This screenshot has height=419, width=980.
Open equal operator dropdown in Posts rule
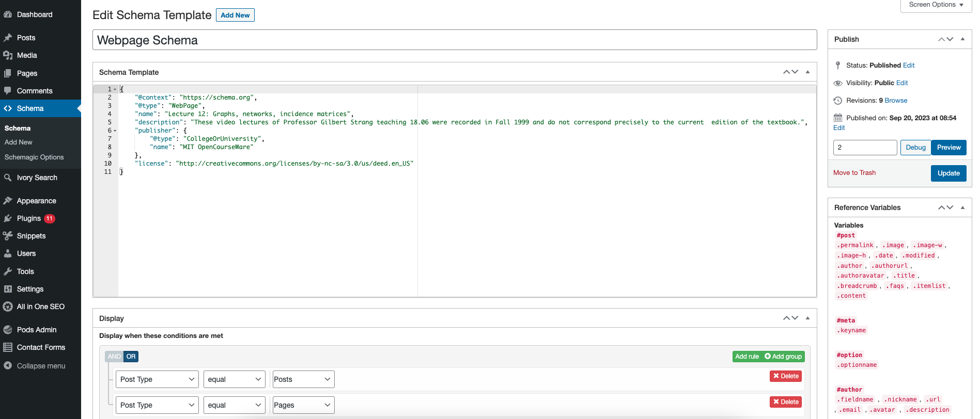[234, 379]
